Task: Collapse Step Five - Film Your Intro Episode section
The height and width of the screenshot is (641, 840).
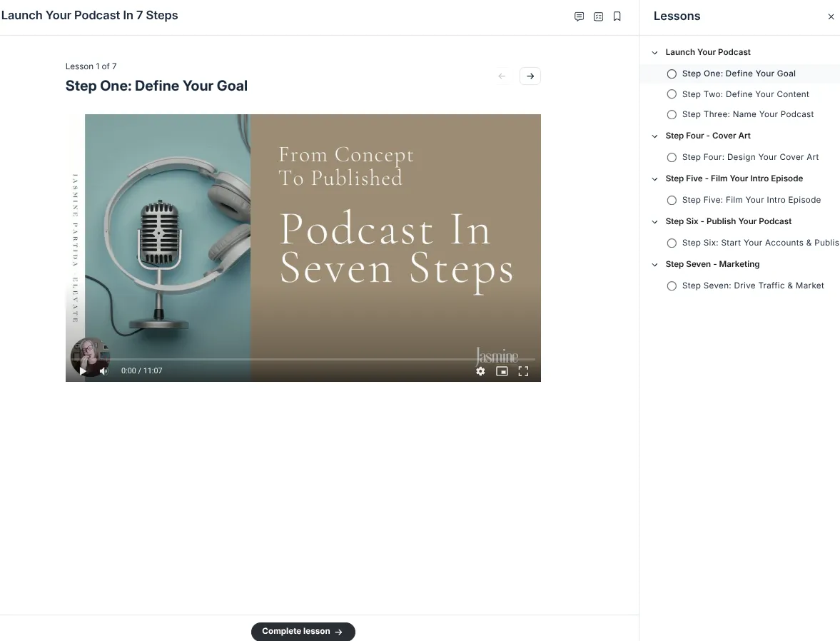Action: tap(654, 179)
